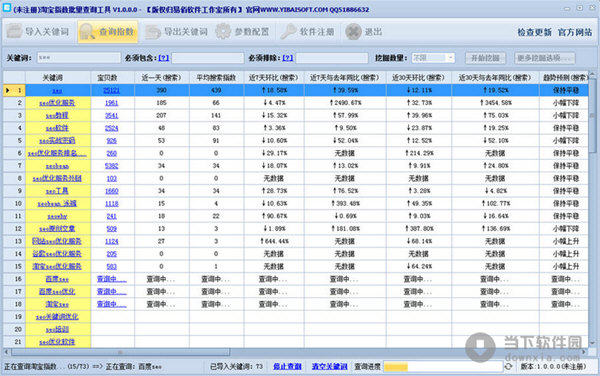The height and width of the screenshot is (376, 600).
Task: Click the 清空关键词 clear keywords link
Action: tap(329, 366)
